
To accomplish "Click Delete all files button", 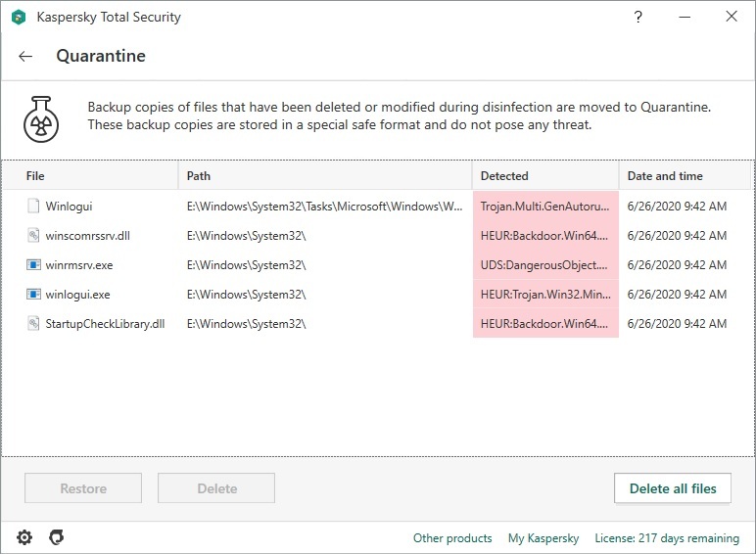I will pos(673,488).
